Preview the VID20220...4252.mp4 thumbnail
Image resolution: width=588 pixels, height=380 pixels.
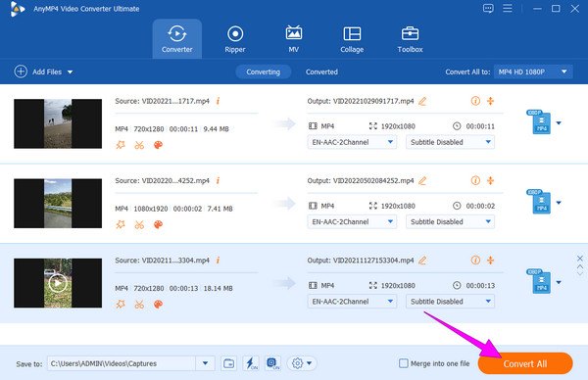point(58,203)
